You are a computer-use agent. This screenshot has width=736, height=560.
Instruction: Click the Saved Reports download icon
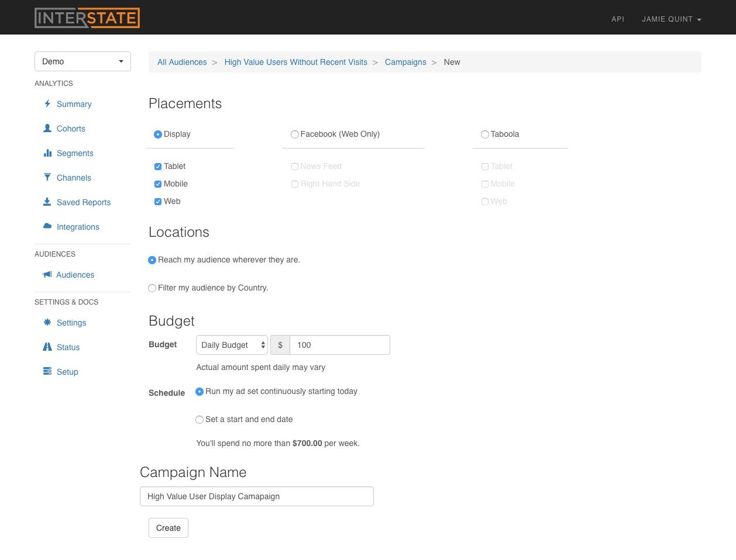pos(47,202)
